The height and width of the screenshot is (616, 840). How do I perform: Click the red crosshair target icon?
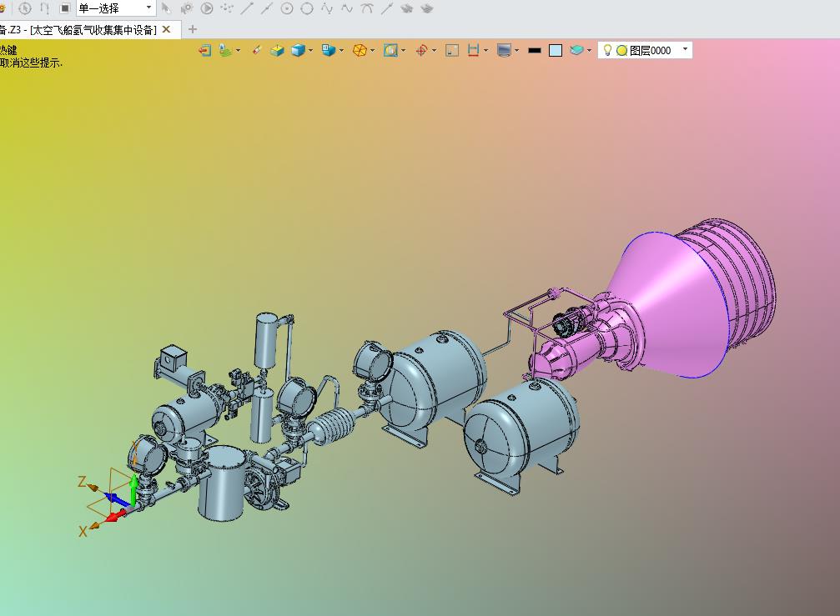(x=421, y=50)
